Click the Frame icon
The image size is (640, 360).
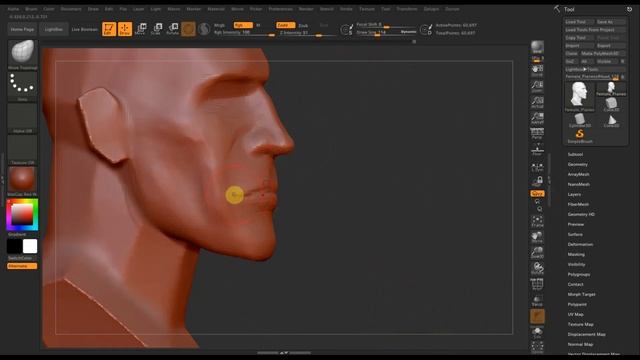[537, 222]
